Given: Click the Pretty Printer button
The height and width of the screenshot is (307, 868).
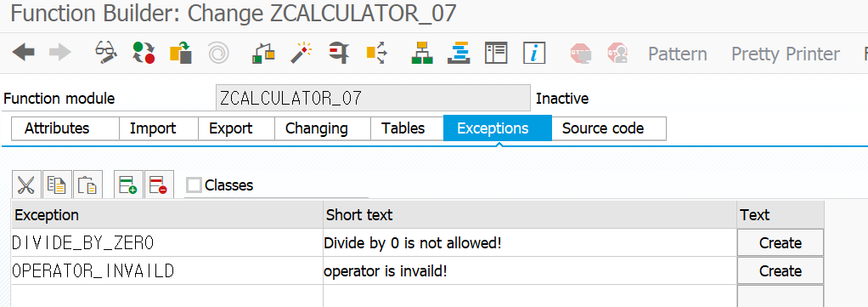Looking at the screenshot, I should (x=786, y=54).
